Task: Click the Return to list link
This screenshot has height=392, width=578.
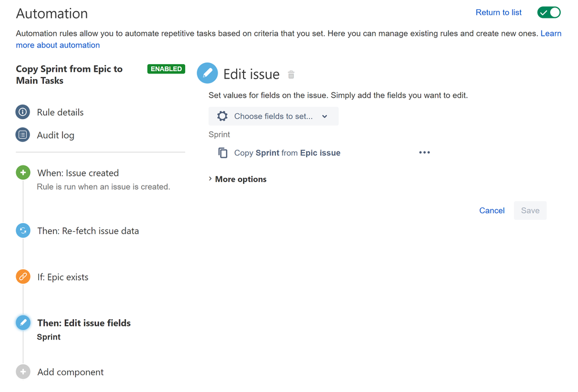Action: [x=498, y=13]
